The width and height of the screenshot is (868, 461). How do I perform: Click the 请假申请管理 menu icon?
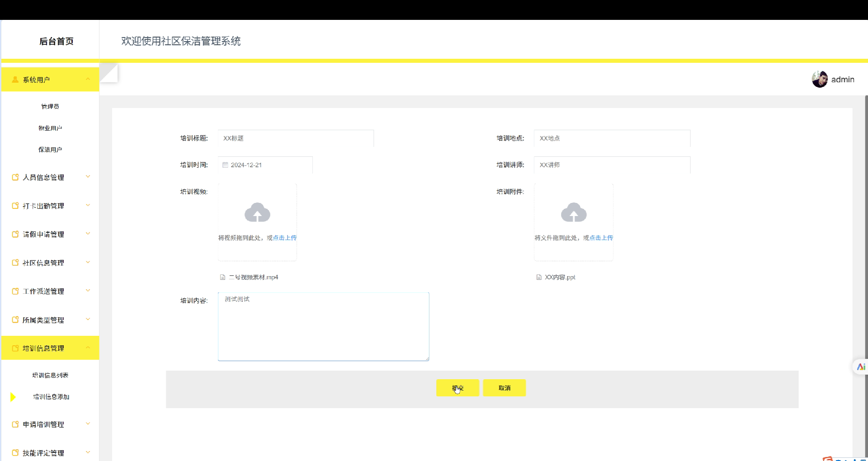[15, 234]
